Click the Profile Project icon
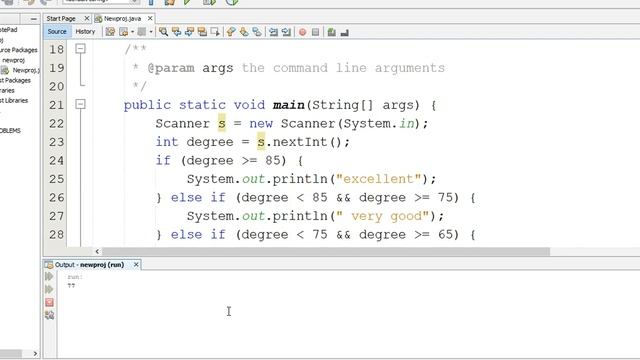The width and height of the screenshot is (640, 360). 232,2
